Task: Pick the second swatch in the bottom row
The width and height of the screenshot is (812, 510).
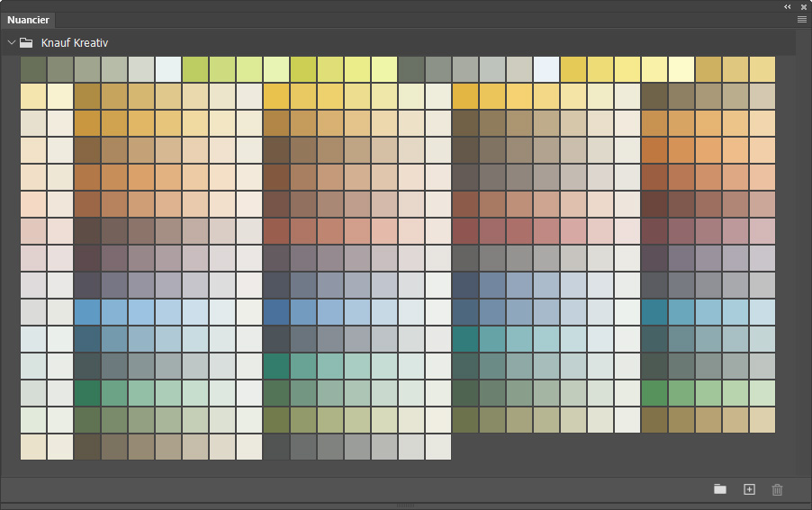Action: coord(60,447)
